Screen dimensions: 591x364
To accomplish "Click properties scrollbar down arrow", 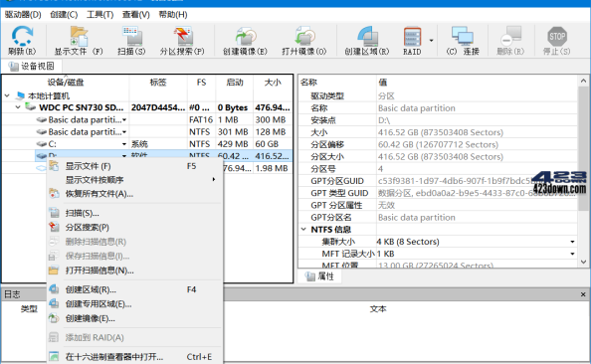I will click(x=583, y=262).
